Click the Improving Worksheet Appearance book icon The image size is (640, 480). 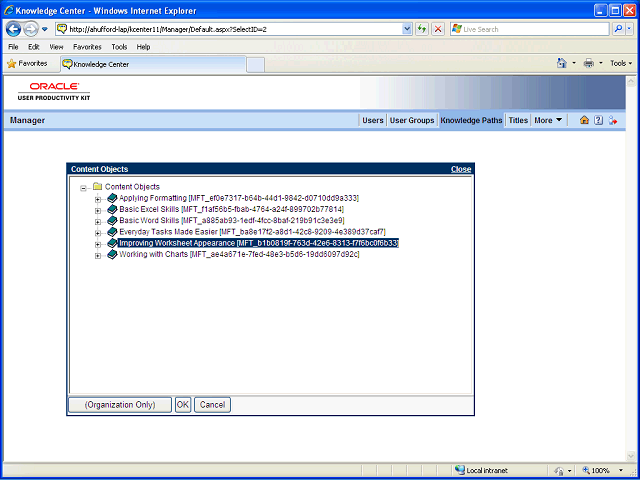tap(112, 243)
